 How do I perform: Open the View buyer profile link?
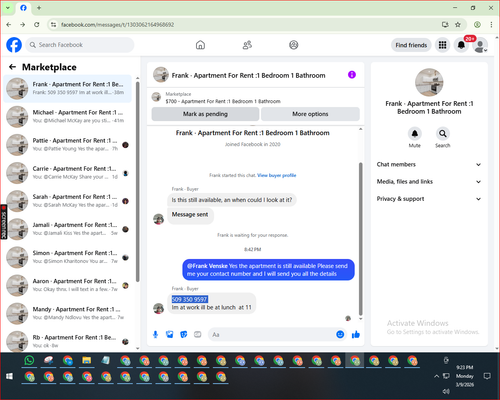click(x=277, y=175)
